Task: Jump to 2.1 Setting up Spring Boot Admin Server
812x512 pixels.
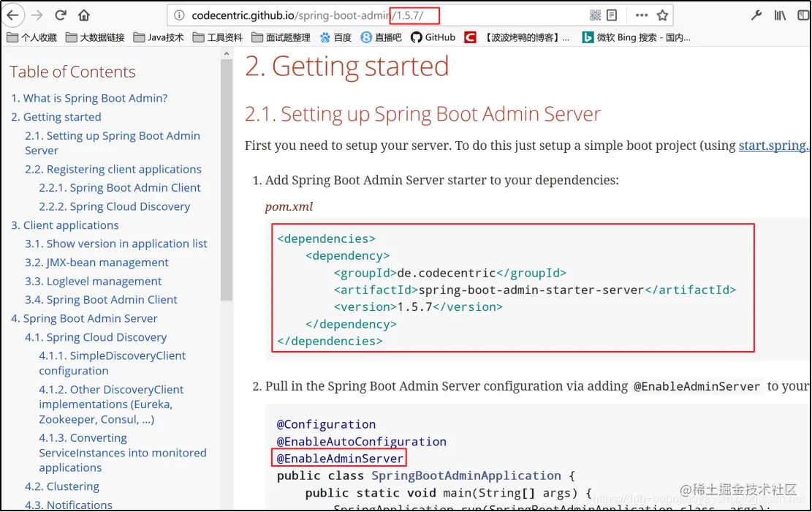Action: pos(113,143)
